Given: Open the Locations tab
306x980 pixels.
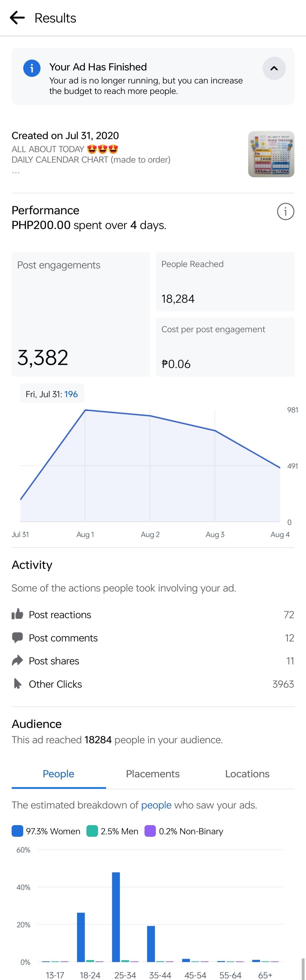Looking at the screenshot, I should (x=247, y=774).
